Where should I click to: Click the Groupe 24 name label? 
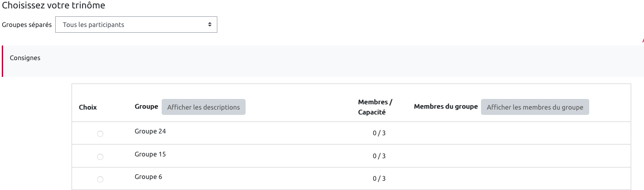point(150,131)
